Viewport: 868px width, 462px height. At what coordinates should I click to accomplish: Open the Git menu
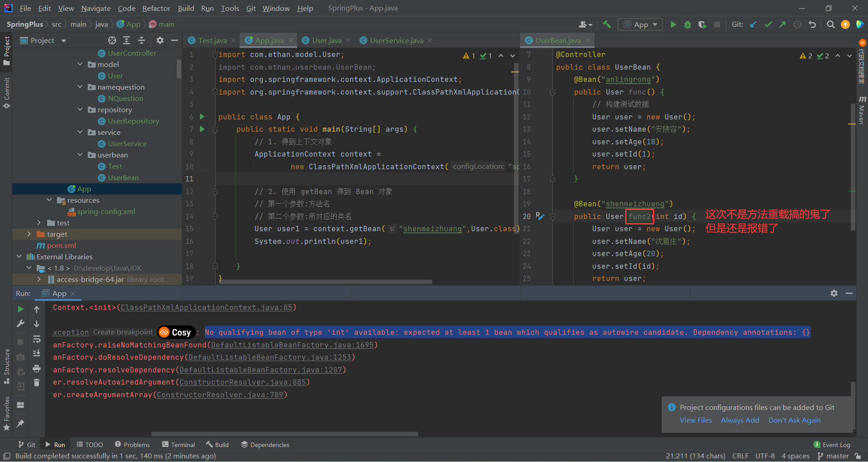[251, 8]
